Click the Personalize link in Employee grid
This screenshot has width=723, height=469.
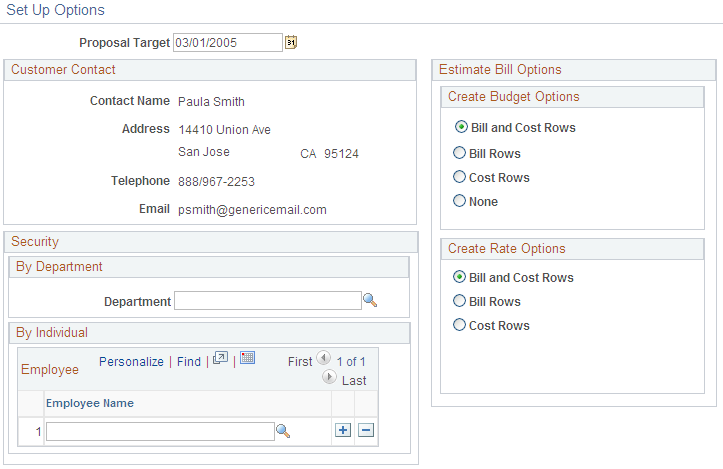pos(131,362)
